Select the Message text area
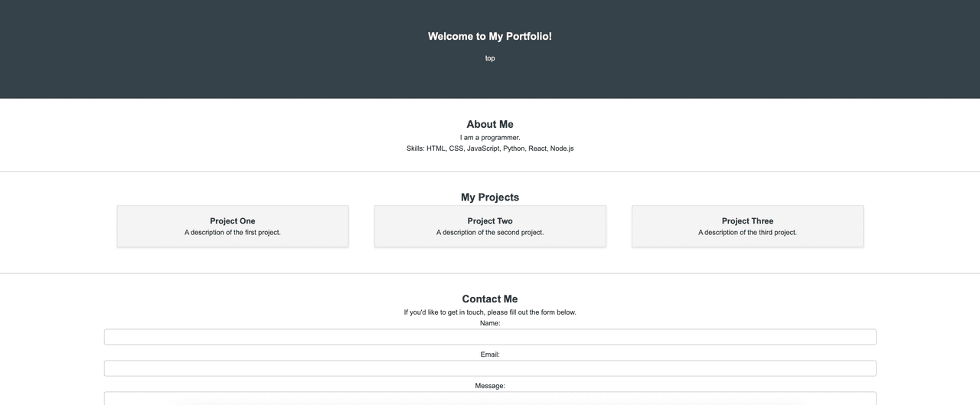Screen dimensions: 980x405 tap(490, 398)
